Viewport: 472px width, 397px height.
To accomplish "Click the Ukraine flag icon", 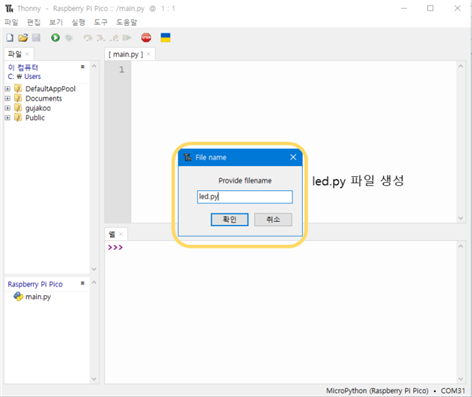I will (x=165, y=37).
